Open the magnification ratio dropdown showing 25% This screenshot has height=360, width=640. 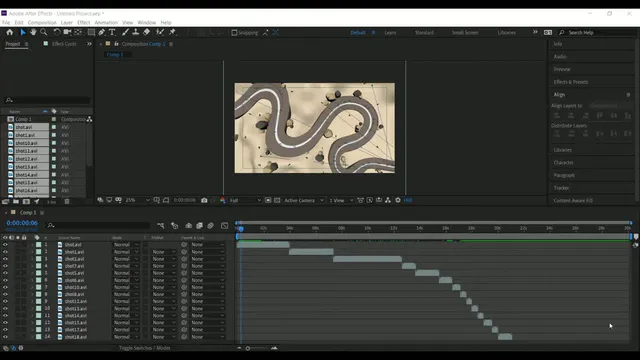[x=137, y=200]
